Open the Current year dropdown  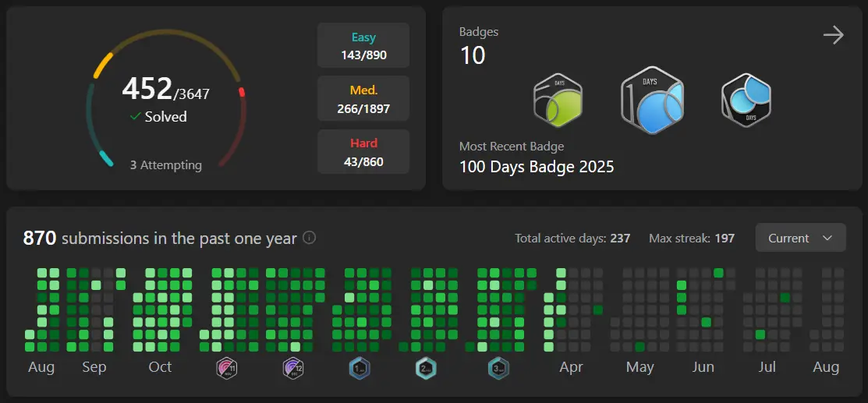[x=800, y=238]
